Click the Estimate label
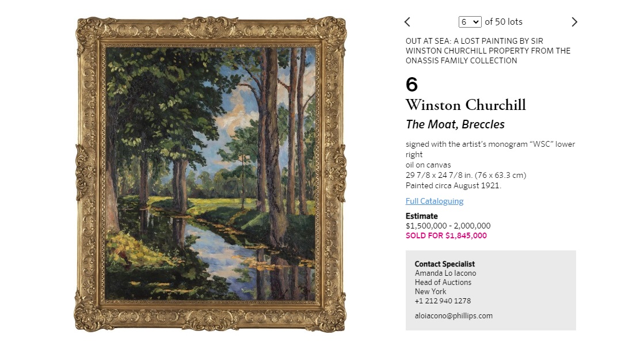This screenshot has width=644, height=350. coord(421,216)
